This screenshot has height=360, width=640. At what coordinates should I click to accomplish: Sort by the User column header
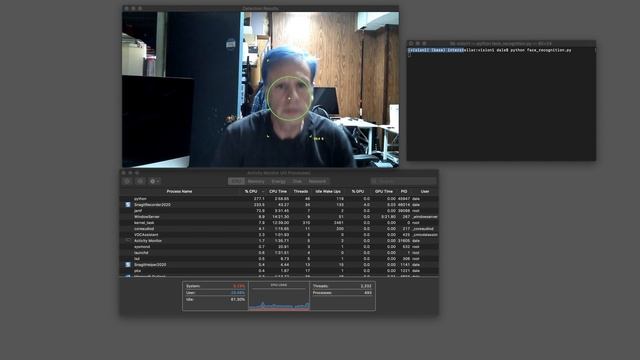[x=425, y=191]
